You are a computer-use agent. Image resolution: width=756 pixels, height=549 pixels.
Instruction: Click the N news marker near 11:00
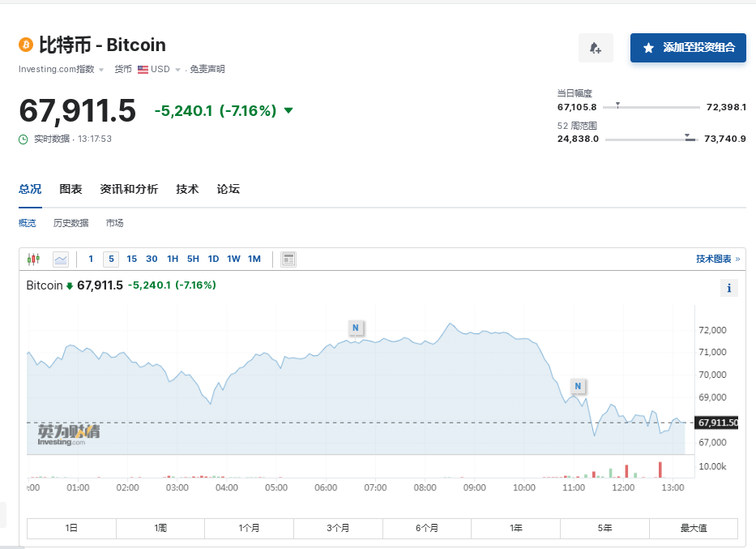[x=578, y=386]
